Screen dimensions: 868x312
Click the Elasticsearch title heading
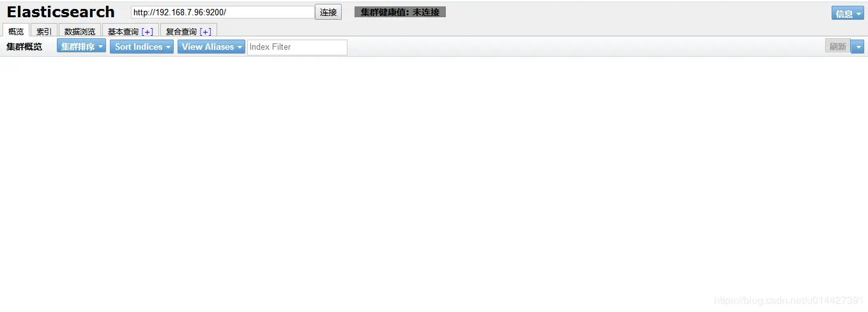click(x=61, y=12)
